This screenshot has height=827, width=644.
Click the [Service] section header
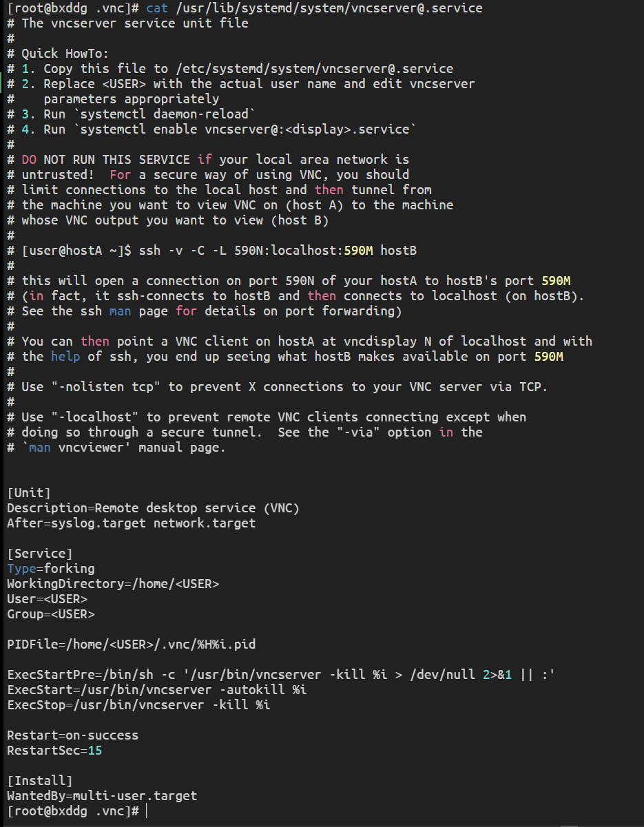click(x=40, y=554)
